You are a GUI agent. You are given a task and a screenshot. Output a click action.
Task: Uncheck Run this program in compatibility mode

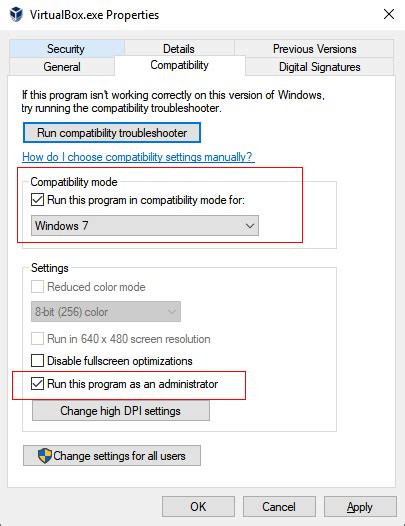pyautogui.click(x=37, y=200)
